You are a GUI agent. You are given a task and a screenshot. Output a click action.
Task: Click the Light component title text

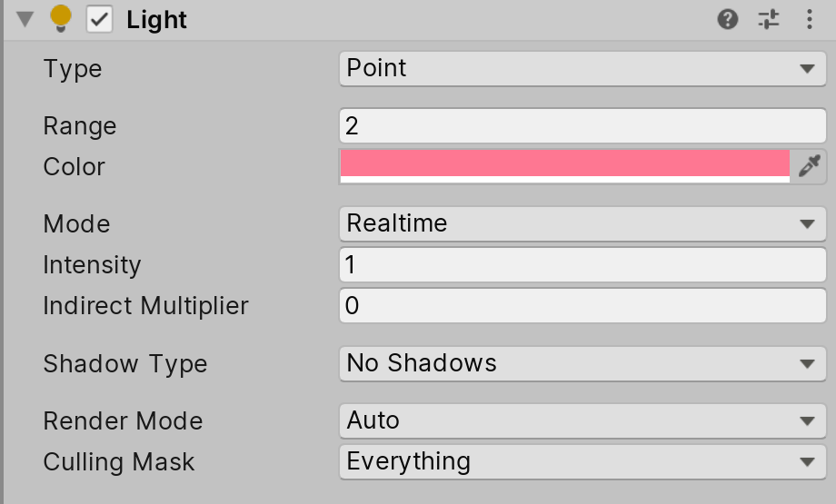pyautogui.click(x=157, y=20)
